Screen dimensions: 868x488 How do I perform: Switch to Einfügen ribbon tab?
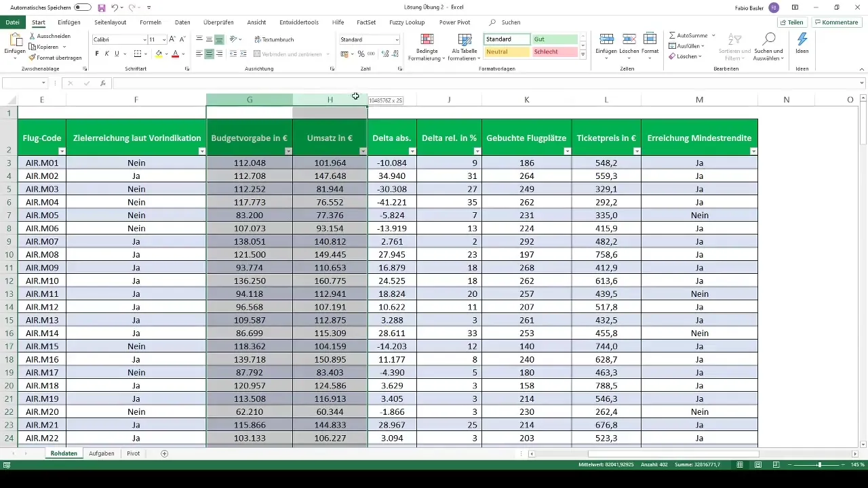click(x=69, y=22)
